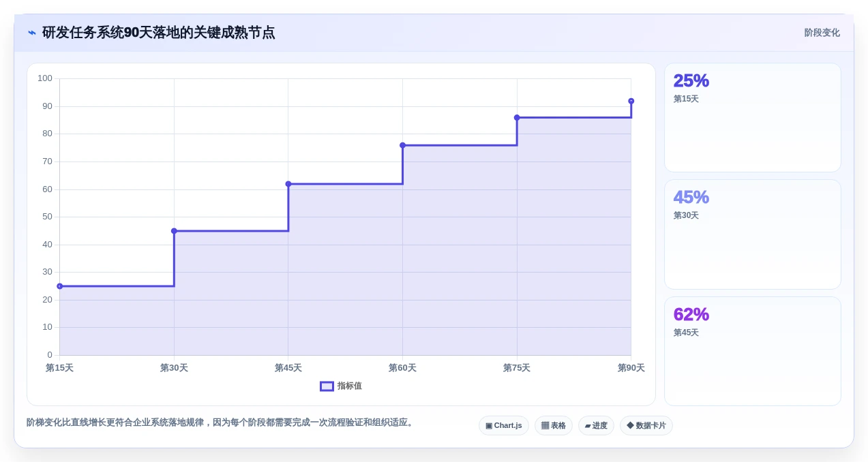Click the data point at 第60天

tap(402, 145)
